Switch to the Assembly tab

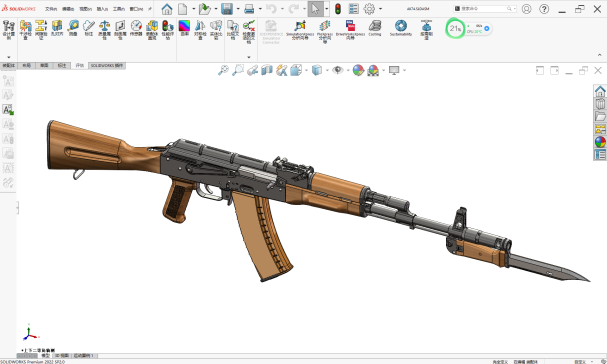(9, 65)
